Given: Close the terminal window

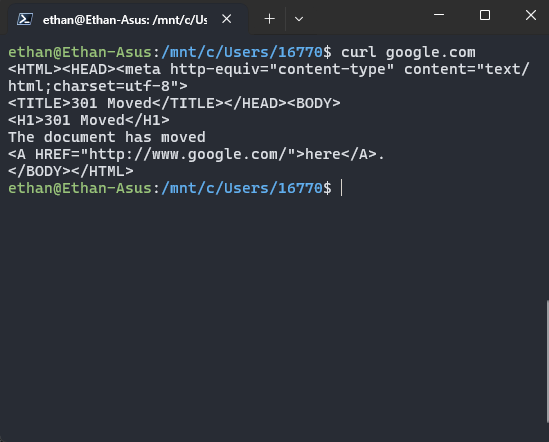Looking at the screenshot, I should (x=531, y=15).
